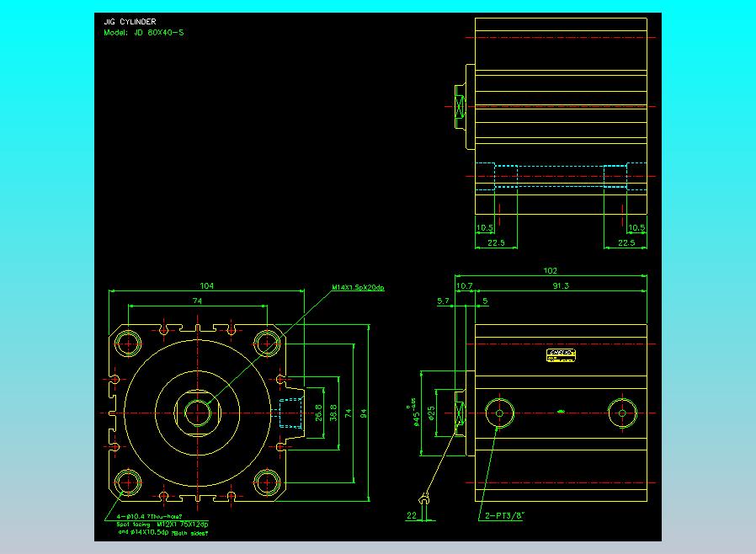Pick the "M14X1.5pX20dp" thread callout
Viewport: 756px width, 554px height.
point(358,287)
